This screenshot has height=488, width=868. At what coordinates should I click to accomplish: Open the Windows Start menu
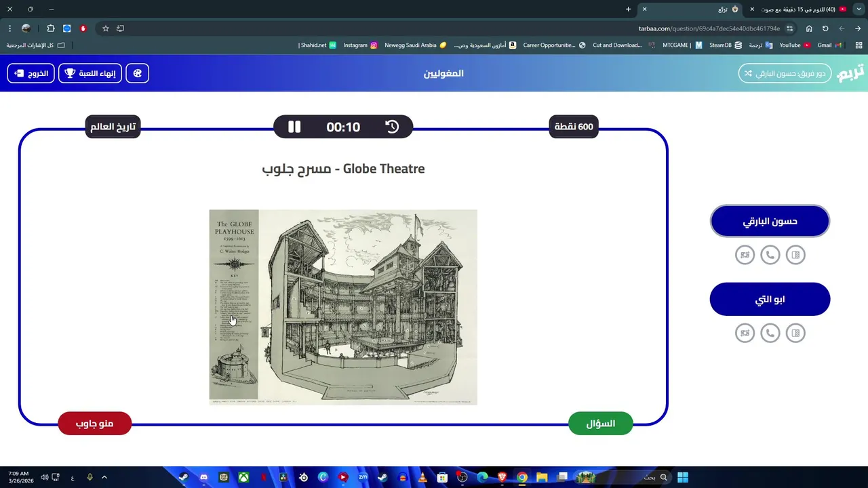(x=683, y=477)
